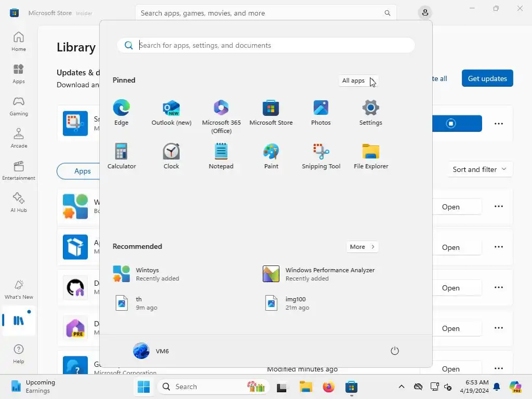Open File Explorer from taskbar
532x399 pixels.
(x=305, y=387)
